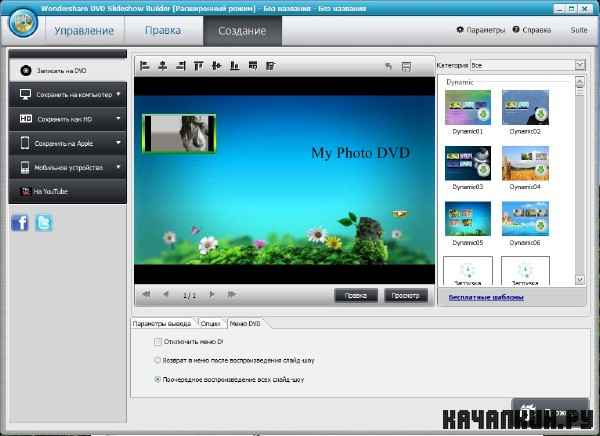Click the align top edges toolbar icon

click(x=199, y=66)
